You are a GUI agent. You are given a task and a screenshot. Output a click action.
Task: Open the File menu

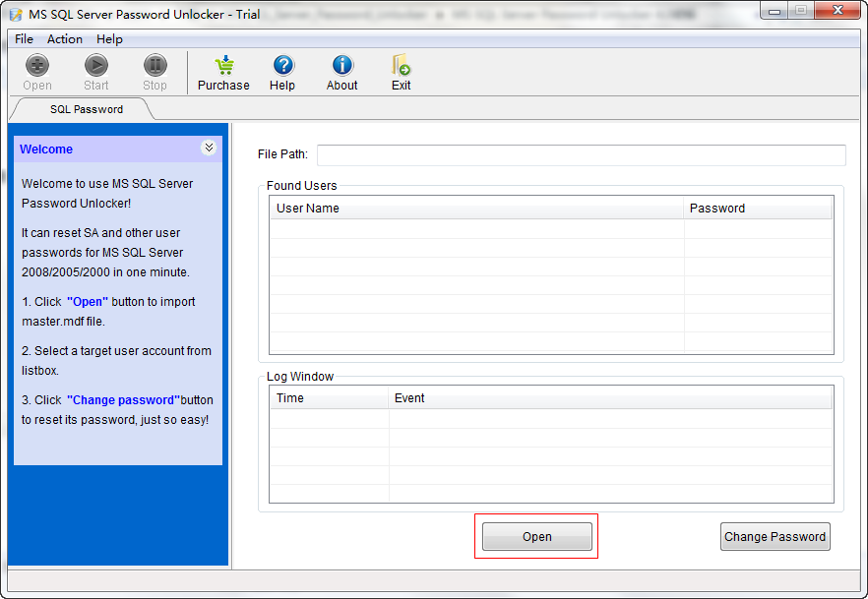pyautogui.click(x=24, y=39)
